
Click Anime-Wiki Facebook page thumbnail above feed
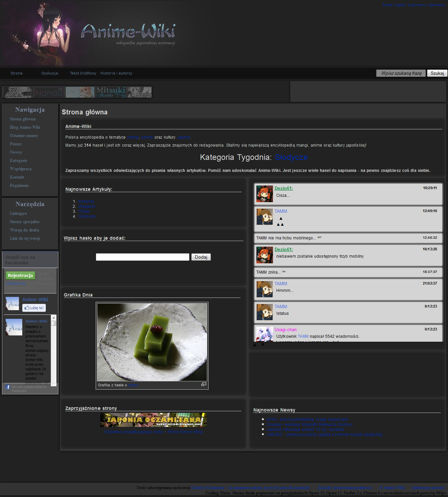12,304
